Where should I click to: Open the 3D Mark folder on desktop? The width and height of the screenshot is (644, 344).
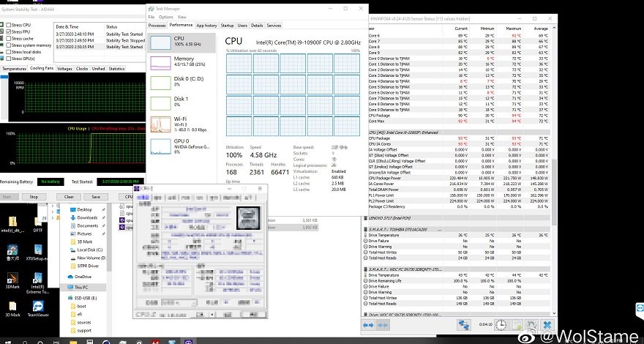pyautogui.click(x=12, y=309)
